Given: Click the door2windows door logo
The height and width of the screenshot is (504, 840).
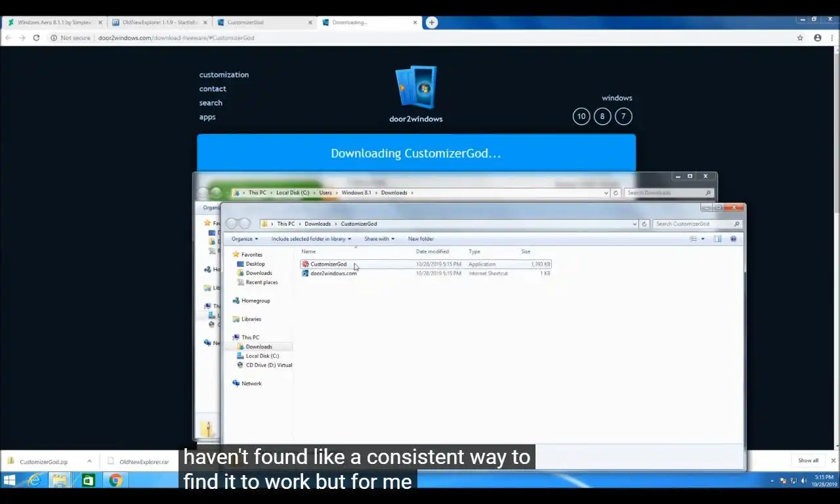Looking at the screenshot, I should point(416,87).
